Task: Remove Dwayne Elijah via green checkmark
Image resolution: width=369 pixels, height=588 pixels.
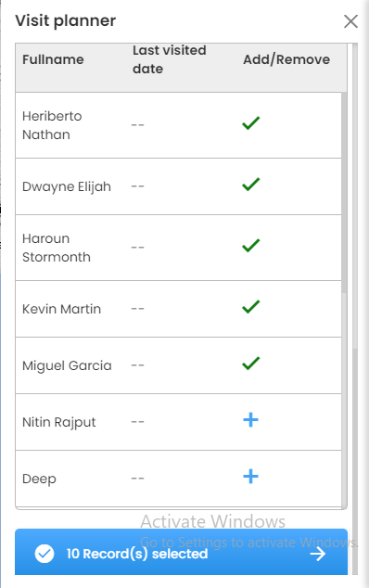Action: point(251,185)
